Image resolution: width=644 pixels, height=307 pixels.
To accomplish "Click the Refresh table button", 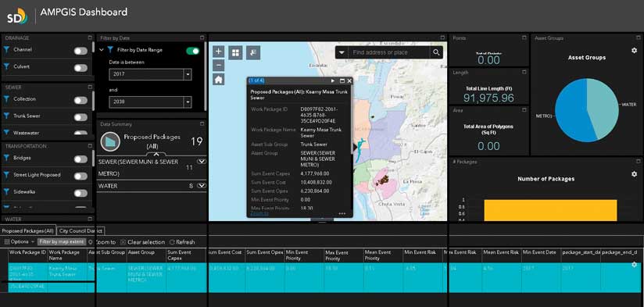I will (182, 242).
